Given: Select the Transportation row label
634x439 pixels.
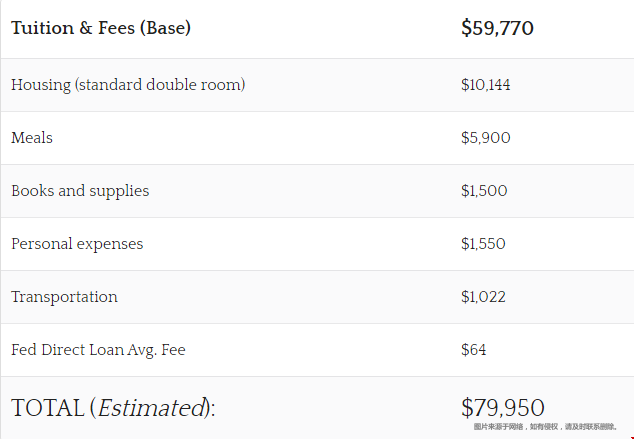Looking at the screenshot, I should 64,297.
